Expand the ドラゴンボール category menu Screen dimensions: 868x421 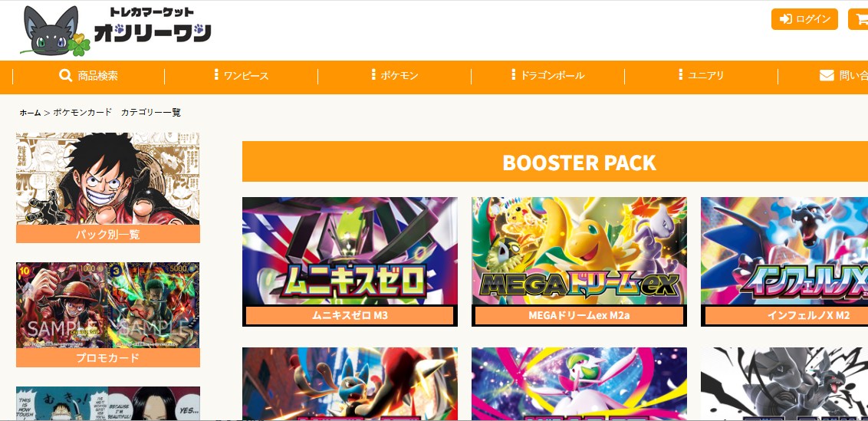click(548, 76)
